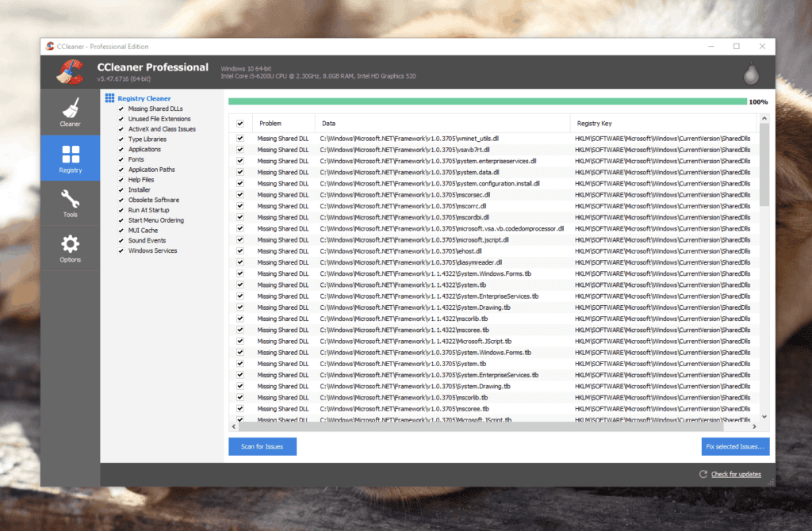Image resolution: width=812 pixels, height=531 pixels.
Task: Toggle Sound Events checkbox
Action: point(121,241)
